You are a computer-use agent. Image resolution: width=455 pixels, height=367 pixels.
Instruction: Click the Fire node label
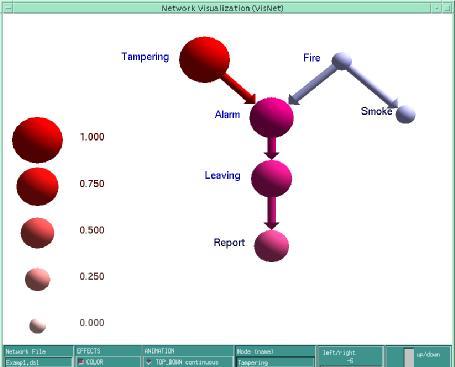click(312, 58)
